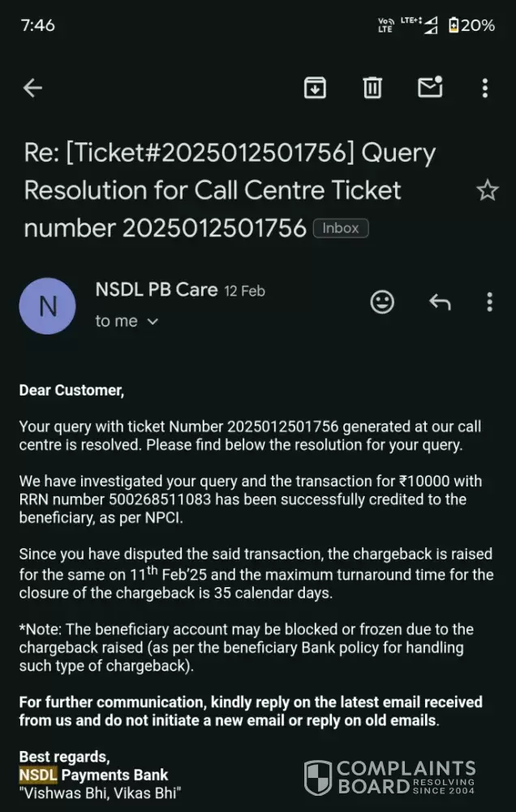
Task: Star this email conversation
Action: [487, 191]
